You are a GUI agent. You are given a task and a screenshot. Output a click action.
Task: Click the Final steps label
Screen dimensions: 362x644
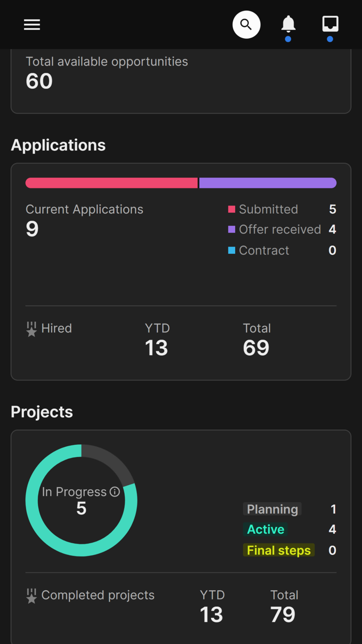[x=279, y=550]
